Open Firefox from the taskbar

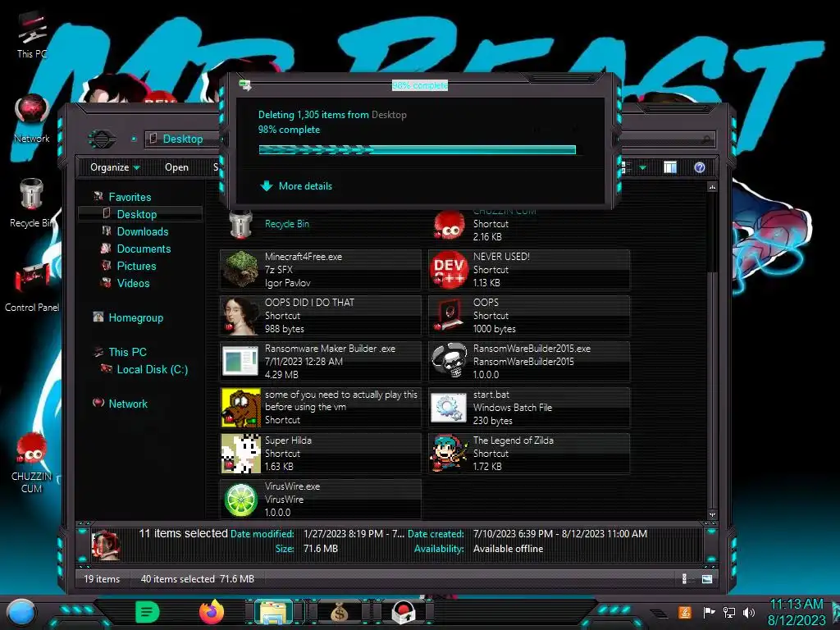(212, 612)
